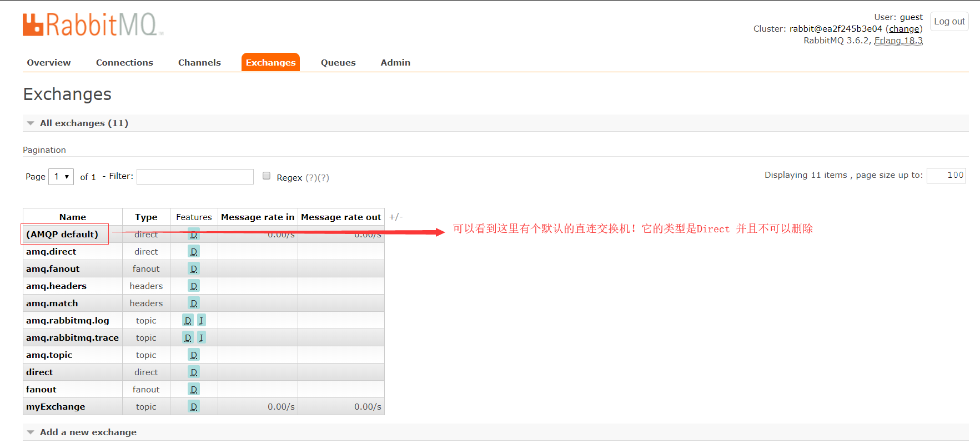The width and height of the screenshot is (980, 448).
Task: Open the Queues tab
Action: point(338,62)
